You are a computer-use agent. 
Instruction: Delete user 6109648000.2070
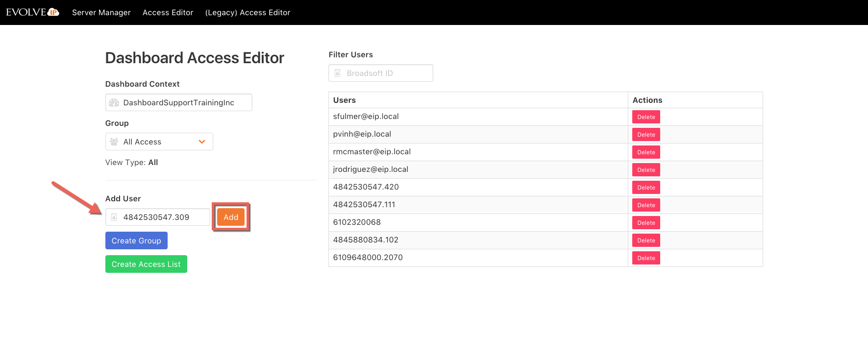(x=646, y=258)
